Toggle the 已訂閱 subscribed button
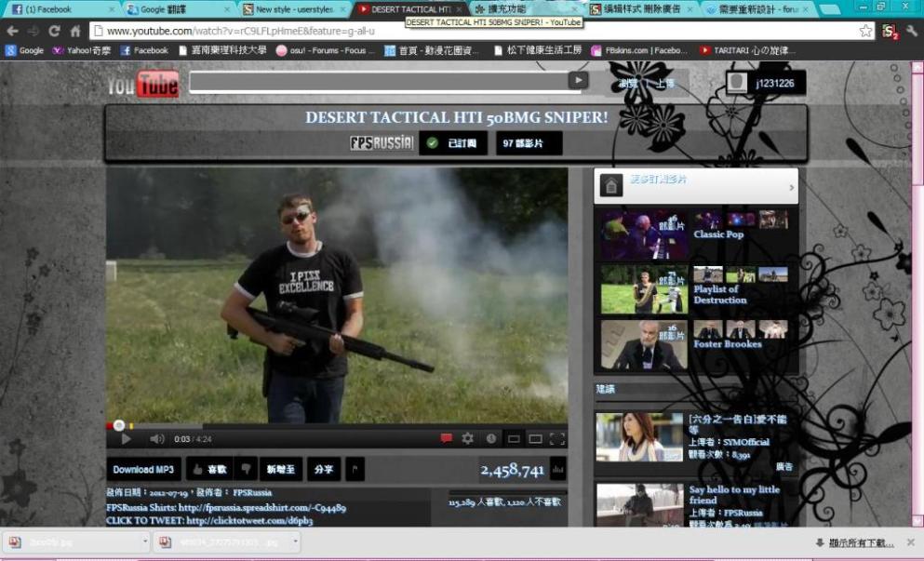Screen dimensions: 924x561 (453, 143)
